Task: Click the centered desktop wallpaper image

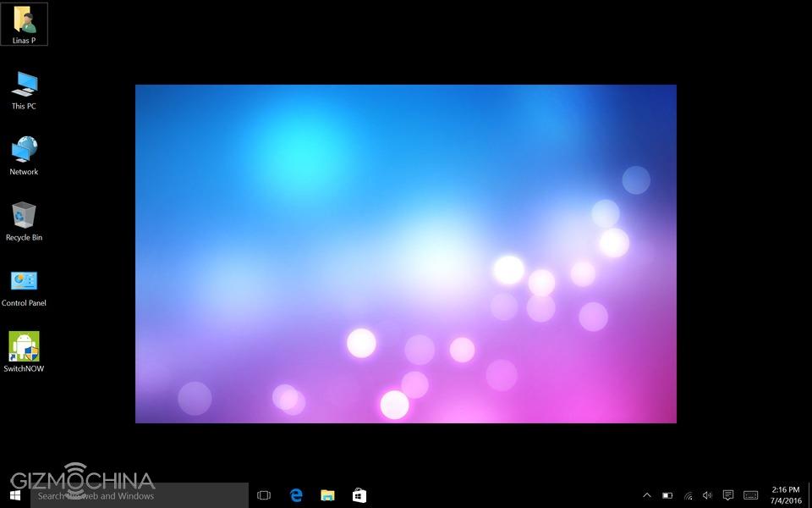Action: tap(406, 254)
